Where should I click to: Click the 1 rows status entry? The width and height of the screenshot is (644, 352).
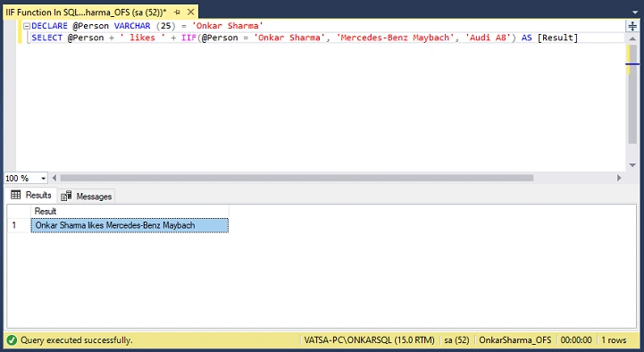[614, 340]
